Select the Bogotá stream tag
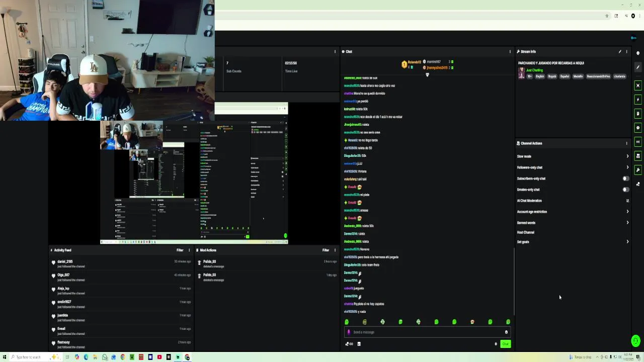Screen dimensions: 644x362 552,76
